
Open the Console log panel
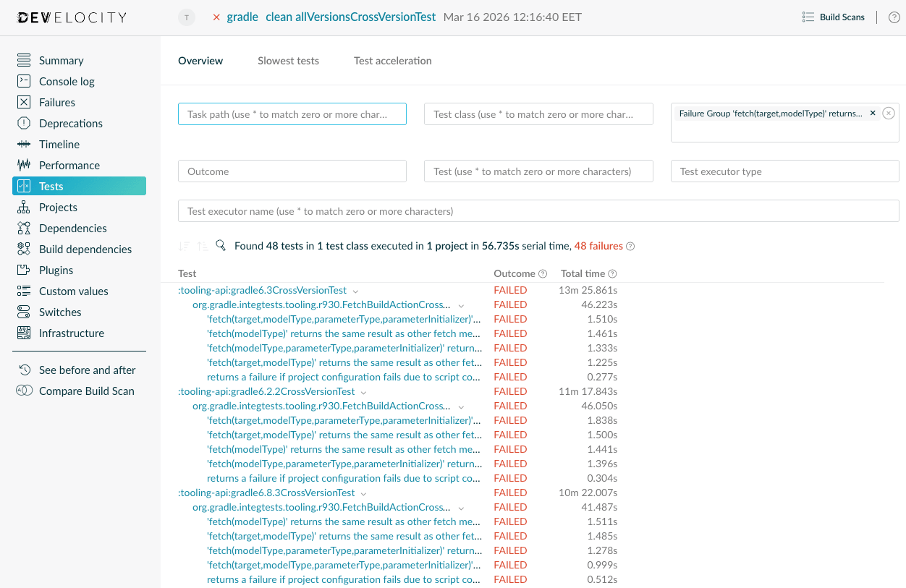point(68,81)
